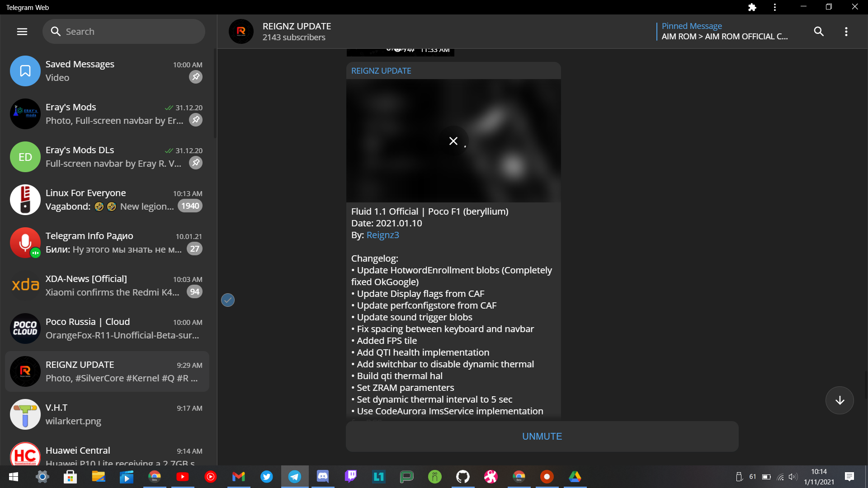Click the REIGNZ UPDATE channel avatar

tap(241, 32)
